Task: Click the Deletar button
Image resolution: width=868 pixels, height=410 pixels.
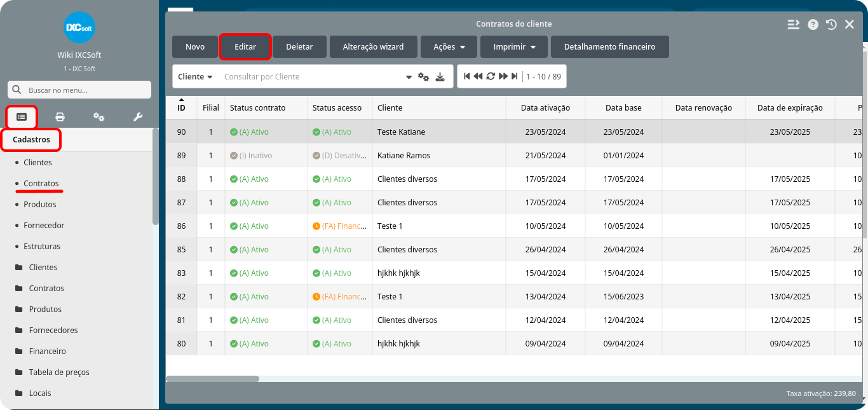Action: coord(299,47)
